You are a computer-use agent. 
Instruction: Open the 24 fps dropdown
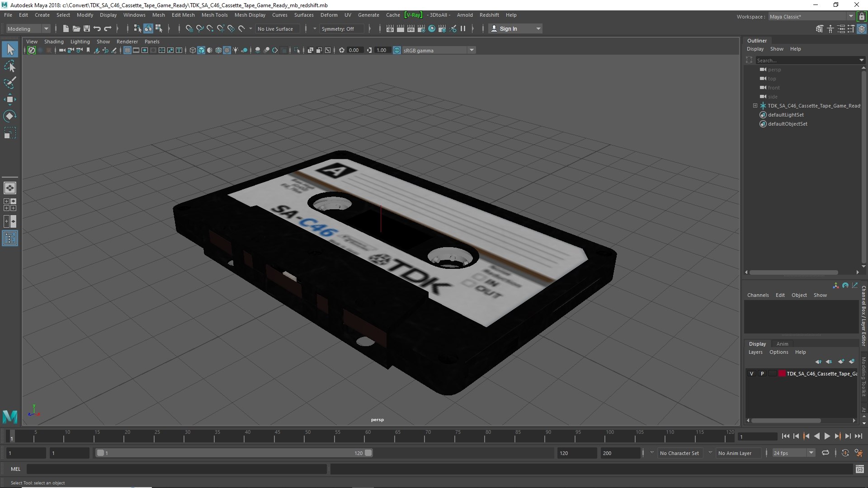pyautogui.click(x=811, y=453)
